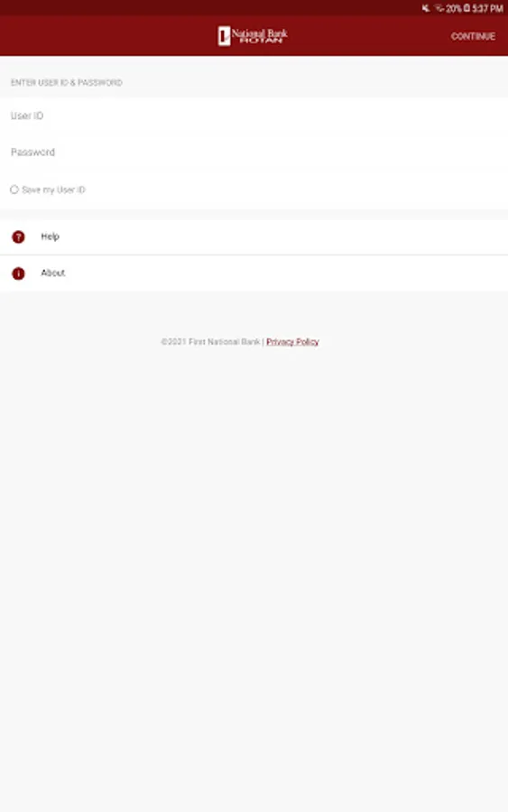
Task: Tap the Enter User ID & Password heading
Action: (66, 82)
